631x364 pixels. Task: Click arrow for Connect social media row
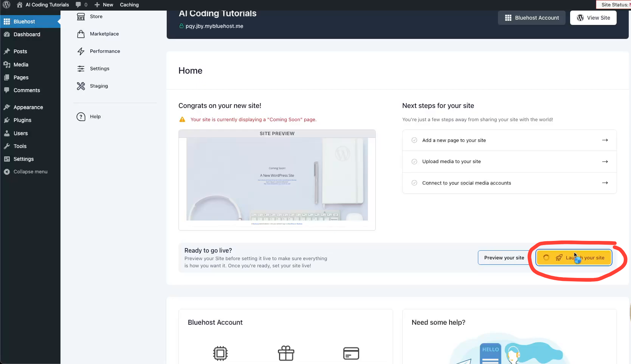(x=605, y=183)
